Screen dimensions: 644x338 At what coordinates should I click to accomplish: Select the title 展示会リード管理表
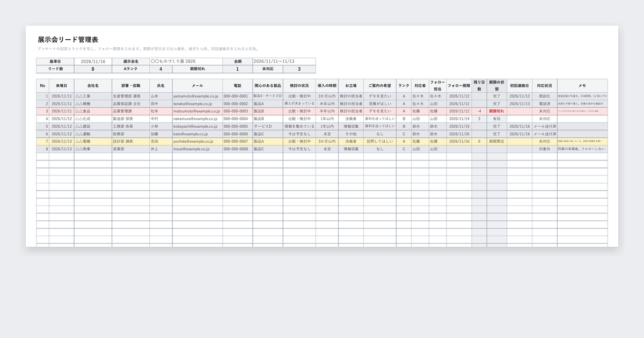[x=68, y=40]
